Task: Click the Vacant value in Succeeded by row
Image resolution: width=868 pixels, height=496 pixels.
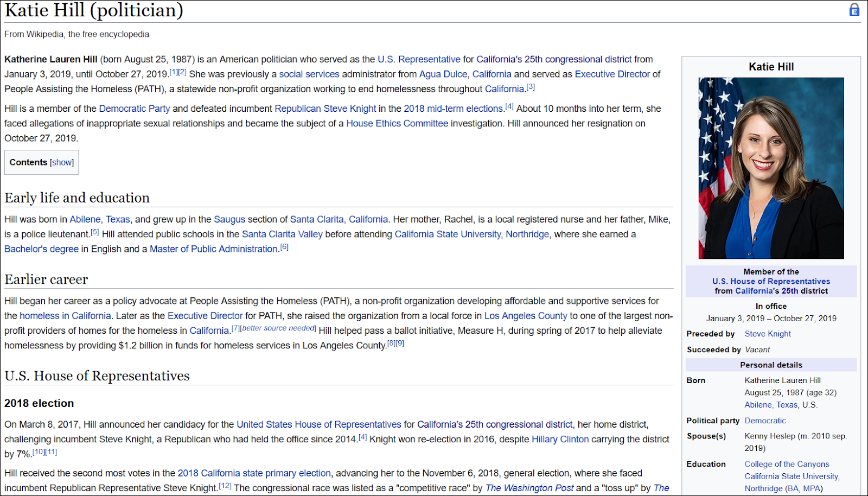Action: pos(757,349)
